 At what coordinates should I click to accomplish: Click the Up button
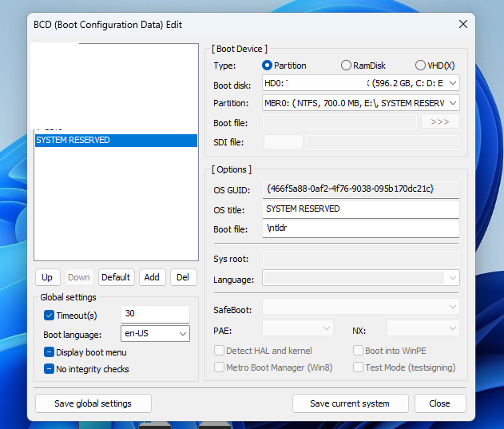point(48,277)
